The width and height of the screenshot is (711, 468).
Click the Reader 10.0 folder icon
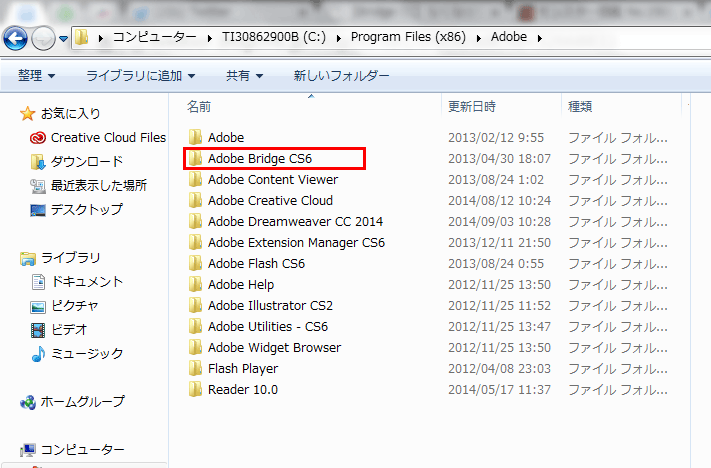(195, 389)
